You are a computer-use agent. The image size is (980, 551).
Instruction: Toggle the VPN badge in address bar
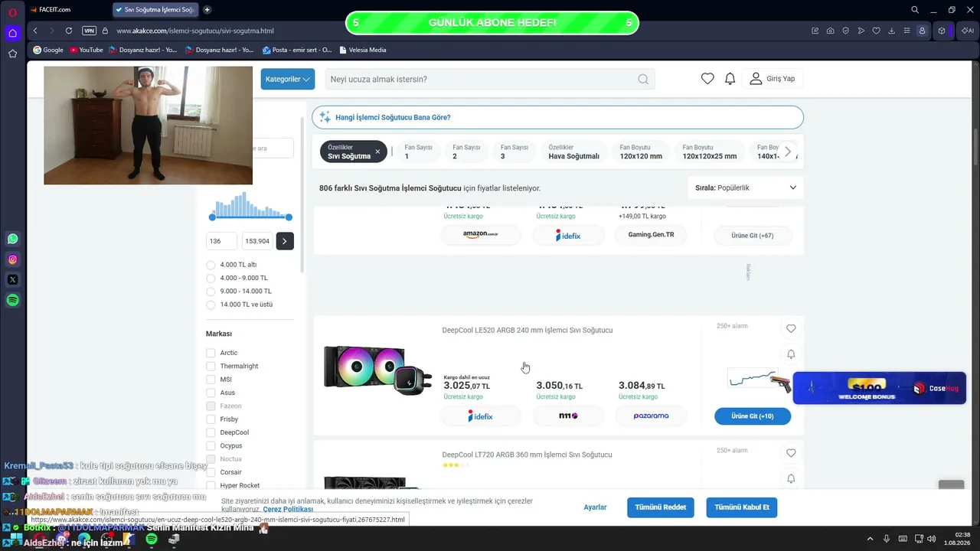(x=89, y=31)
